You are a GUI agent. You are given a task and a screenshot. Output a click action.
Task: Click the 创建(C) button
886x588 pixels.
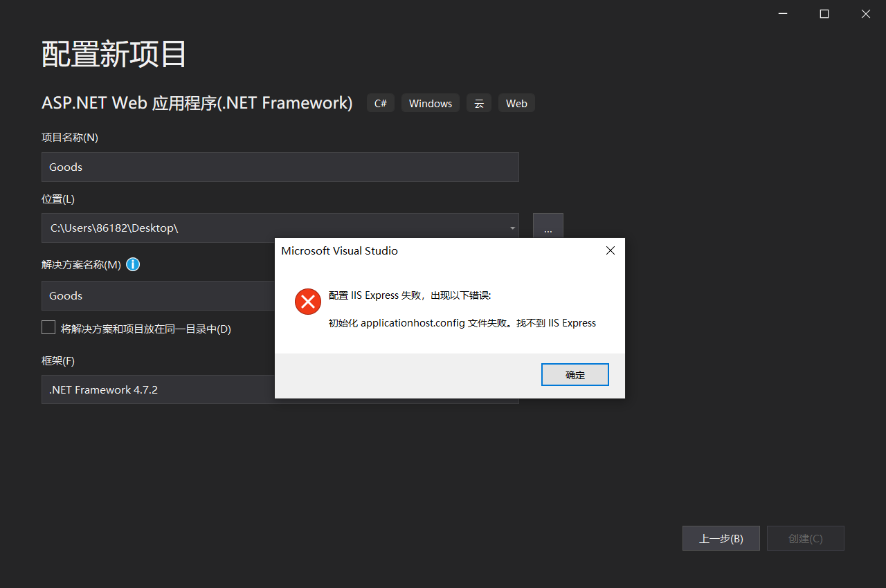(805, 538)
